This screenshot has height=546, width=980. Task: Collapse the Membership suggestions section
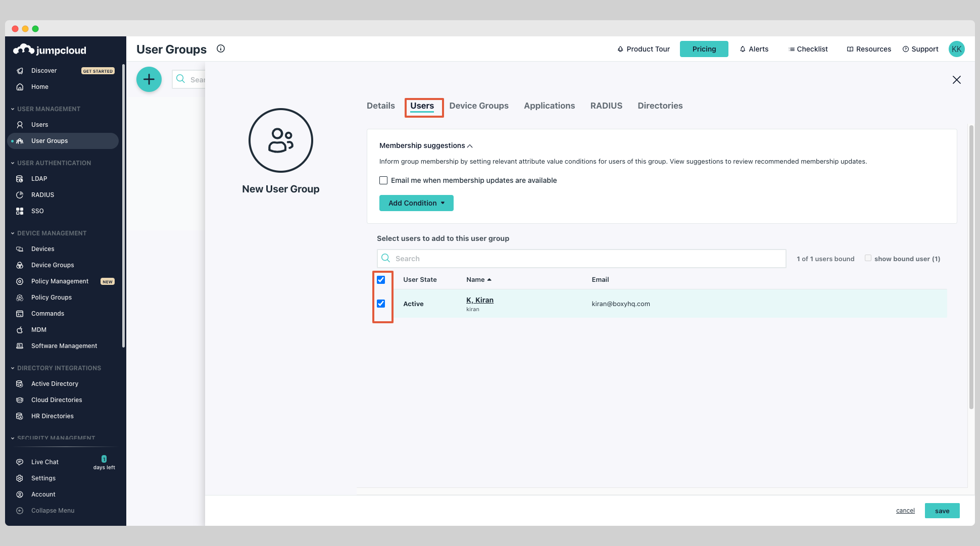[x=470, y=145]
